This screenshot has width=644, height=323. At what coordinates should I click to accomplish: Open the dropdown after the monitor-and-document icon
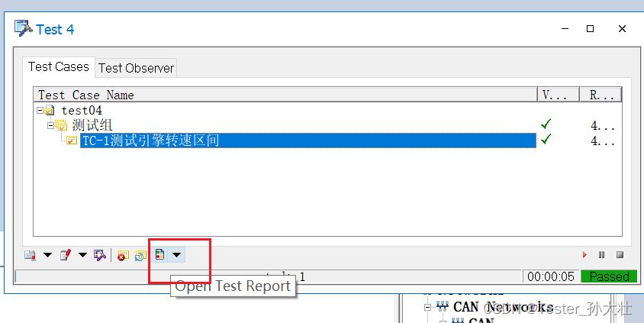(x=47, y=255)
